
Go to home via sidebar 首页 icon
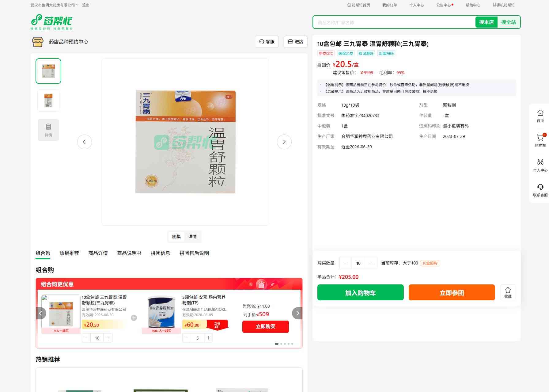coord(540,116)
